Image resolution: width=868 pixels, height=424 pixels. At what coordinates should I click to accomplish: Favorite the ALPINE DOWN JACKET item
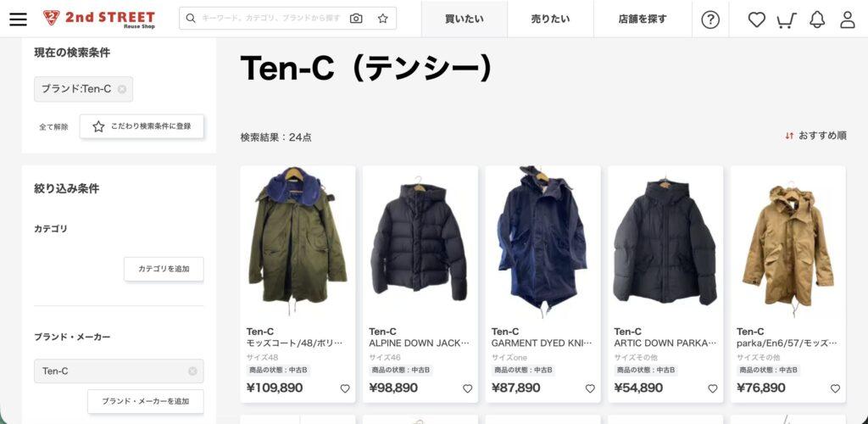[467, 388]
